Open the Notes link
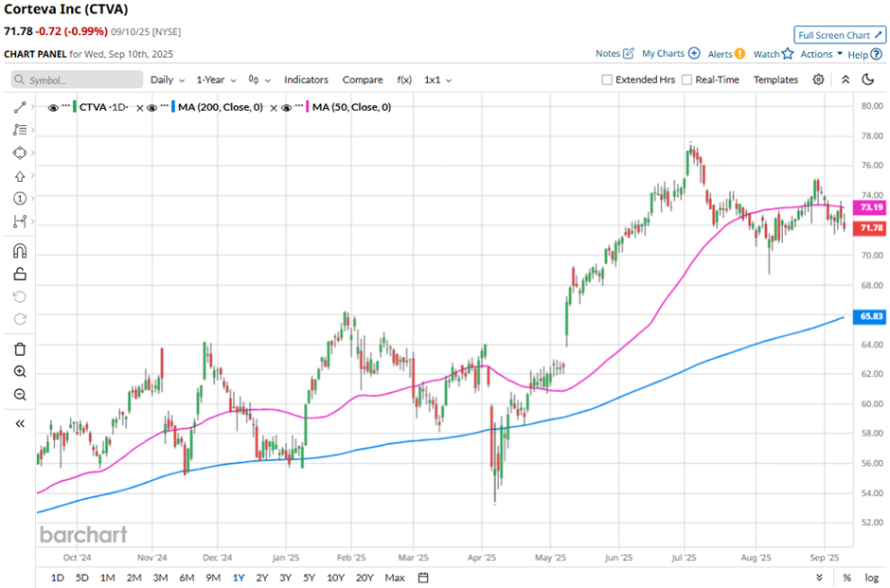Image resolution: width=890 pixels, height=588 pixels. click(607, 53)
